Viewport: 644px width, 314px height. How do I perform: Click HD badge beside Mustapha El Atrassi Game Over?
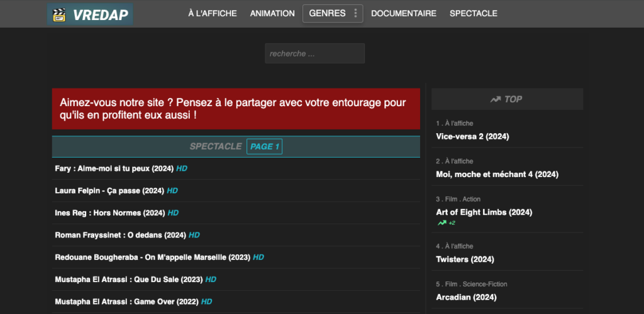point(206,301)
